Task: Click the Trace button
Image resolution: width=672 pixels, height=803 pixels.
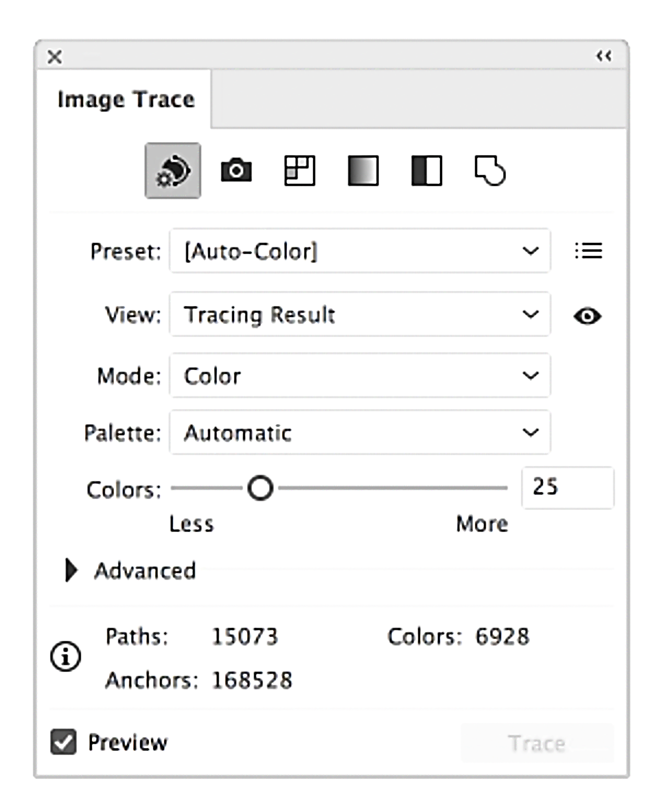Action: (x=537, y=742)
